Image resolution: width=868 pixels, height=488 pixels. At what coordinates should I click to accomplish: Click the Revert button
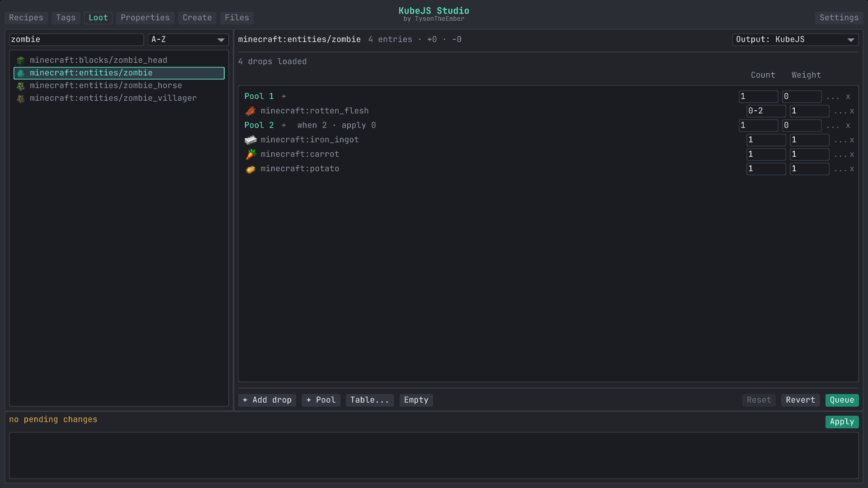801,400
